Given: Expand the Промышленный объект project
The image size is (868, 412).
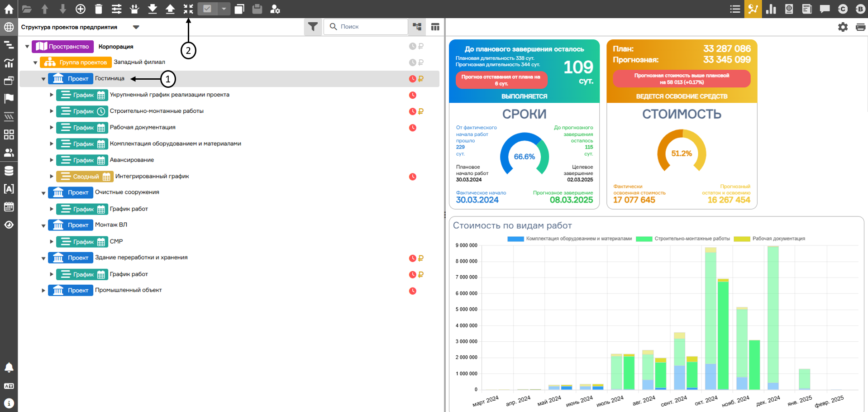Looking at the screenshot, I should (x=43, y=290).
